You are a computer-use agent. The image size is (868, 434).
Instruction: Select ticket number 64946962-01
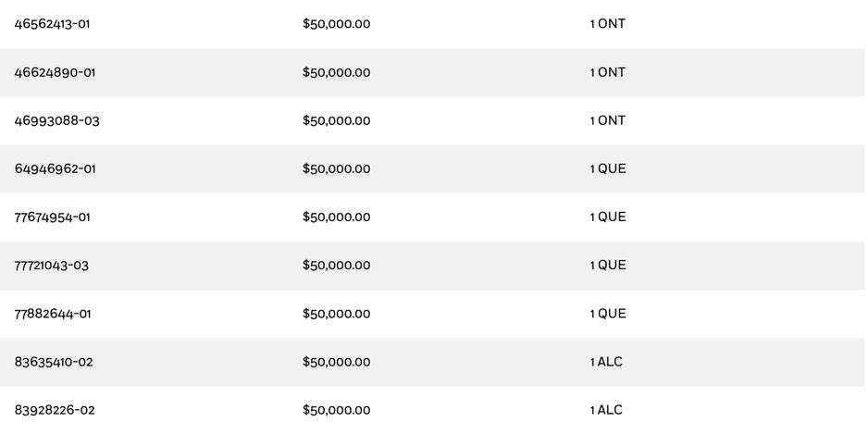55,168
